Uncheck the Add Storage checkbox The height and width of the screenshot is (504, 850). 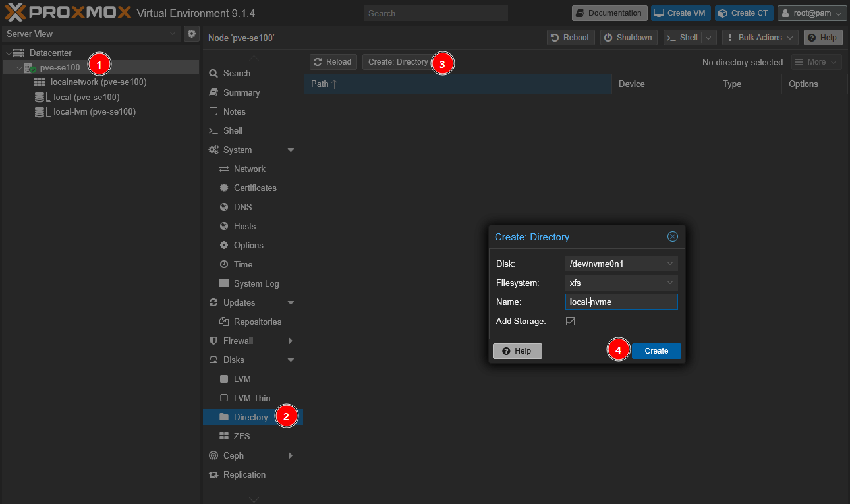(x=571, y=321)
